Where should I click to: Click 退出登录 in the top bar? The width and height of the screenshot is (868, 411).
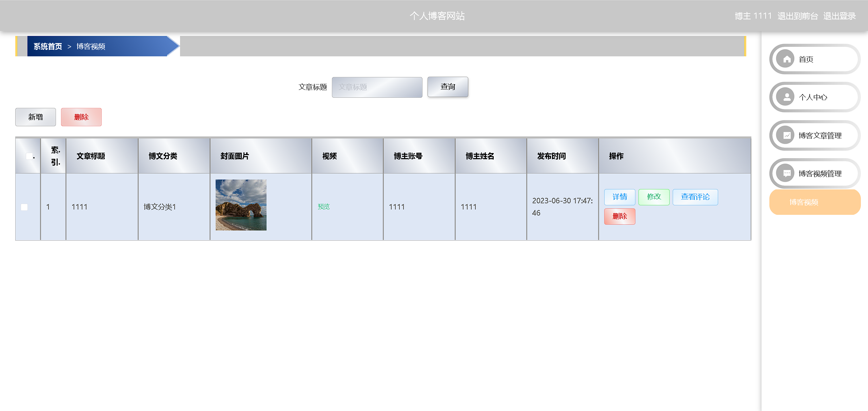point(839,16)
